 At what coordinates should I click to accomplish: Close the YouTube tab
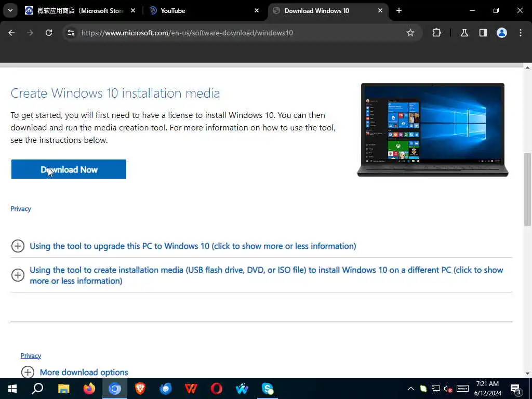[257, 11]
